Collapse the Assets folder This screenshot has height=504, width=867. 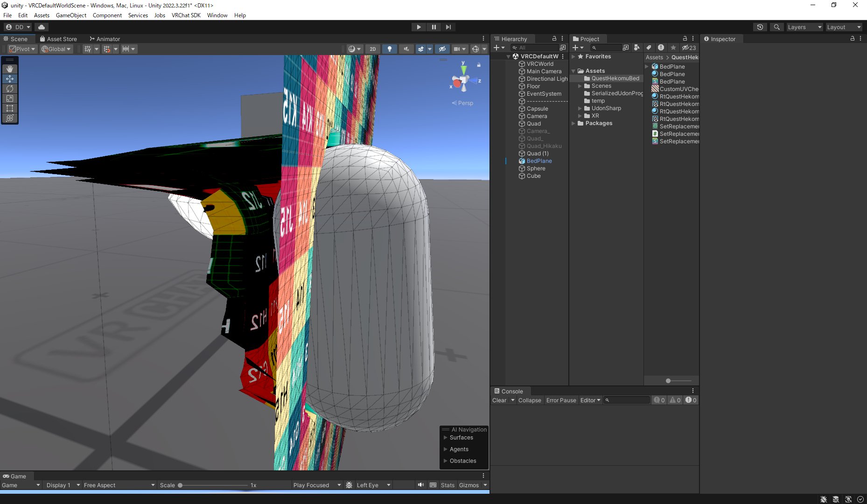[x=573, y=71]
